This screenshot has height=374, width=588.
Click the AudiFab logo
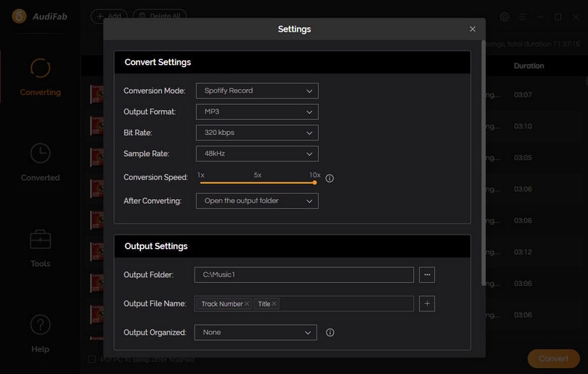tap(39, 17)
